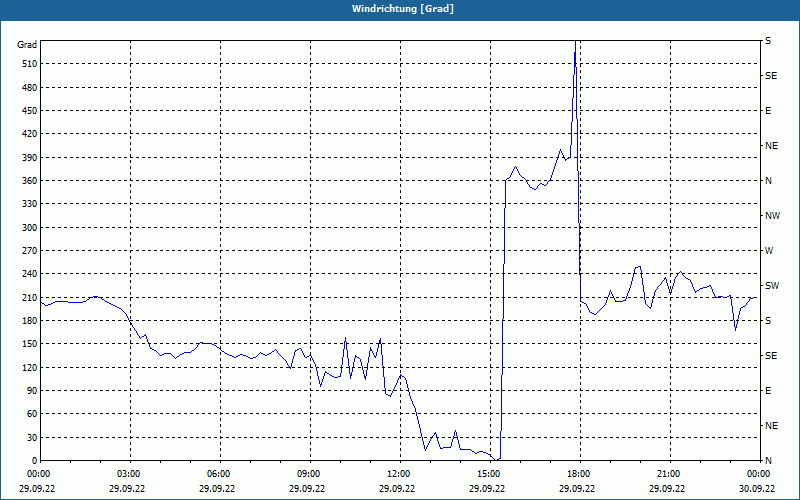The image size is (800, 500).
Task: Click the 'Windrichtung [Grad]' chart title
Action: 403,9
